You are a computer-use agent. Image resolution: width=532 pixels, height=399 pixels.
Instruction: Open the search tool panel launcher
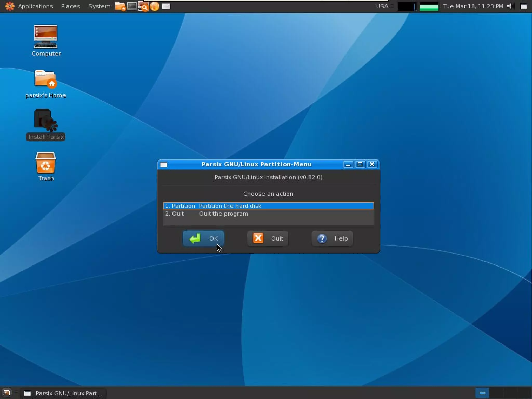(143, 6)
